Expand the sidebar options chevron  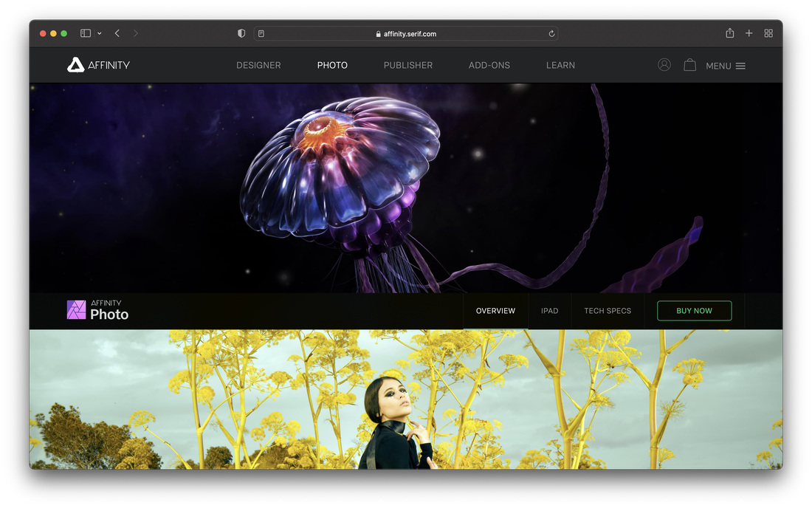(x=100, y=33)
